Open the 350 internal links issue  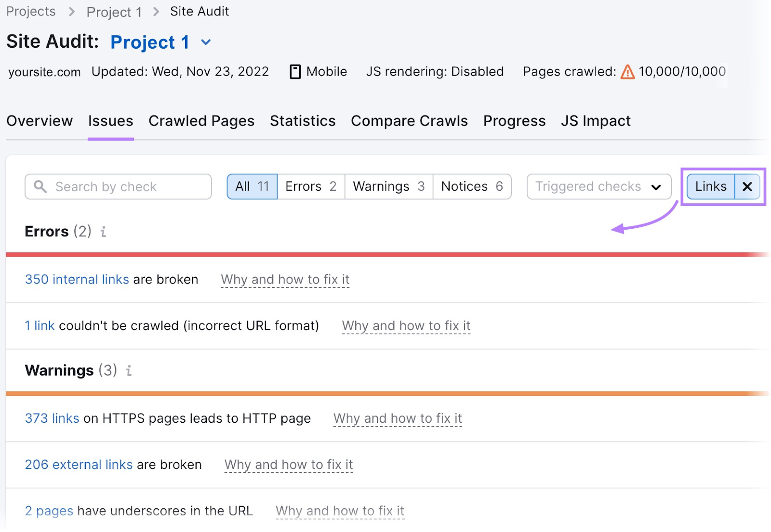point(77,279)
